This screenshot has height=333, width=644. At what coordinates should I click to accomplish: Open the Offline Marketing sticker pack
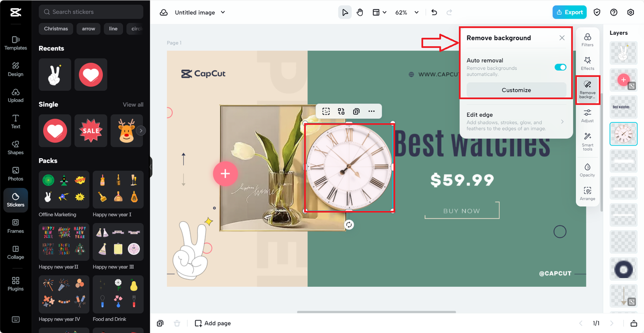[x=64, y=189]
